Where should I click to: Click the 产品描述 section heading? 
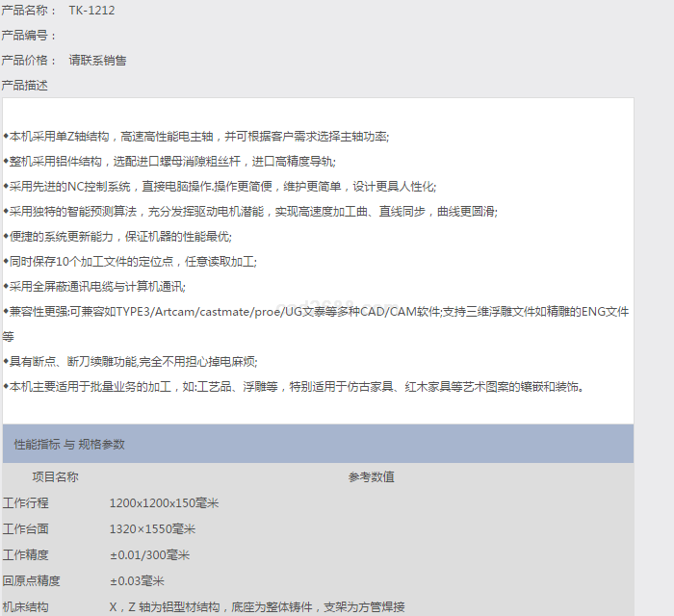(25, 86)
